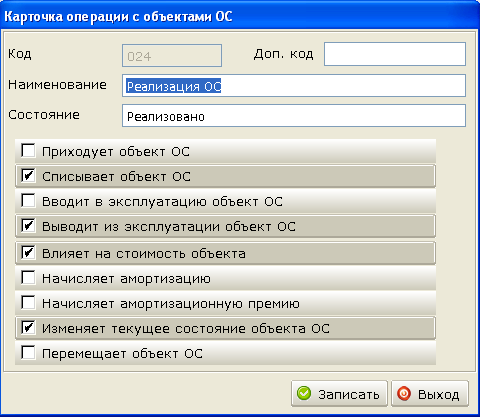The width and height of the screenshot is (480, 417).
Task: Enable the Начисляет амортизацию checkbox
Action: (x=28, y=277)
